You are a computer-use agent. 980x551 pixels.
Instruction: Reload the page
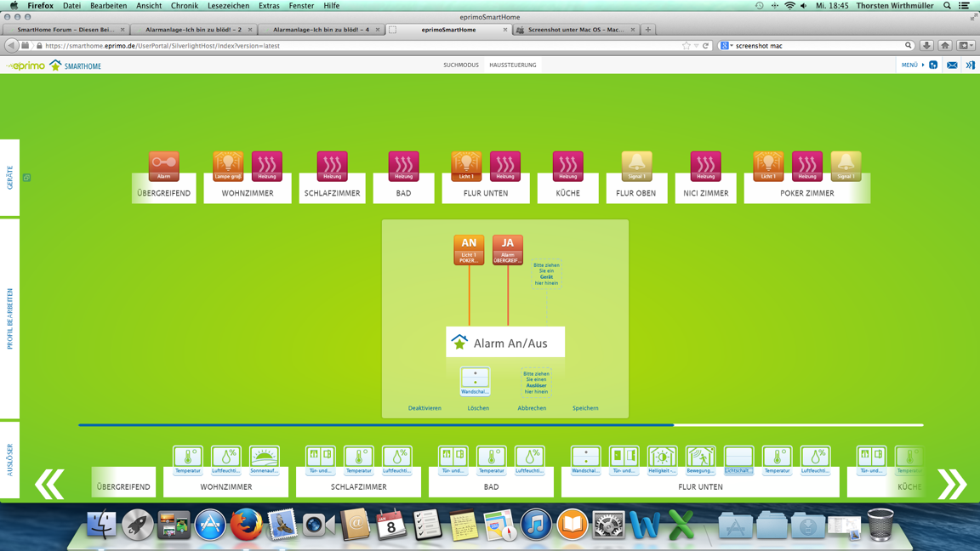coord(705,46)
